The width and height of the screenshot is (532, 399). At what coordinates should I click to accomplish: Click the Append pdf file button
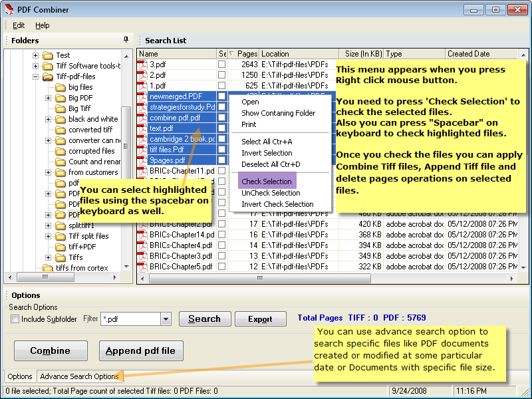(x=141, y=351)
